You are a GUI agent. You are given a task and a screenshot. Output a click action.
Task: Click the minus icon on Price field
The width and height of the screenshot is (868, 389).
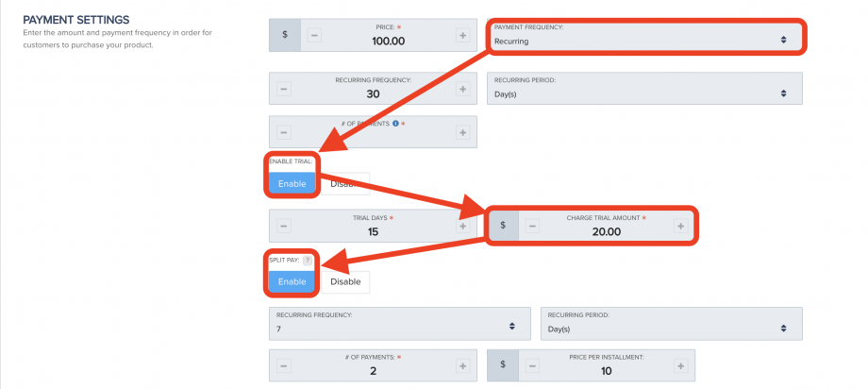pos(315,35)
